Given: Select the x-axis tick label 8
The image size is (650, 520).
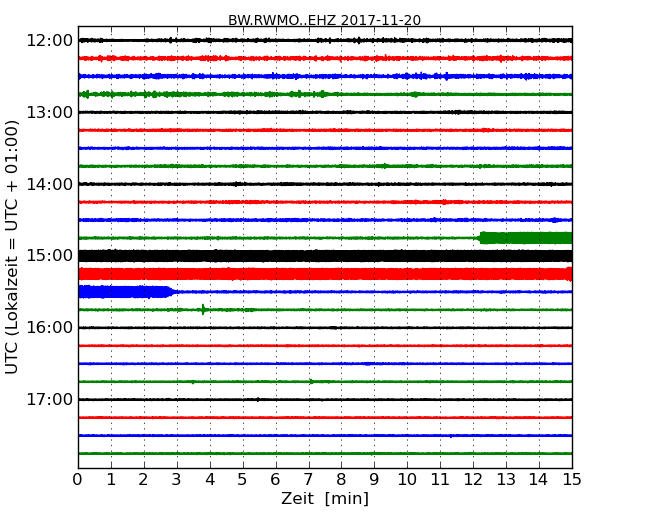Looking at the screenshot, I should click(341, 479).
